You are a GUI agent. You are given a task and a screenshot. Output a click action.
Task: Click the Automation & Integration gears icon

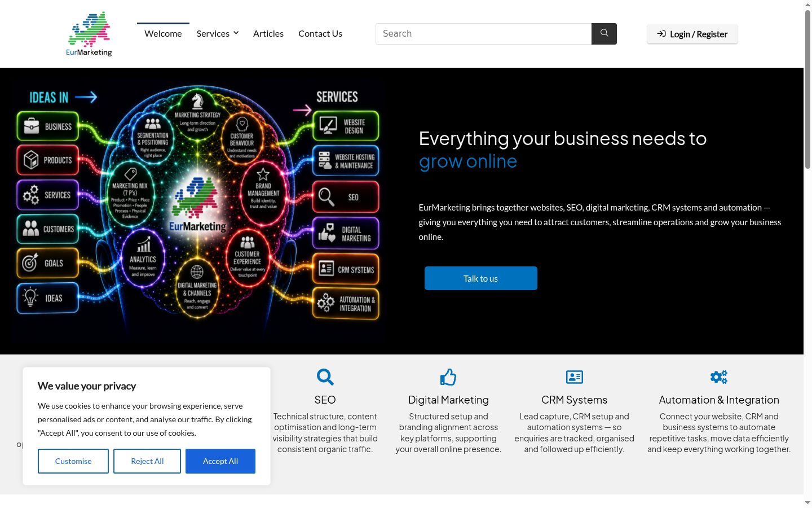click(719, 376)
